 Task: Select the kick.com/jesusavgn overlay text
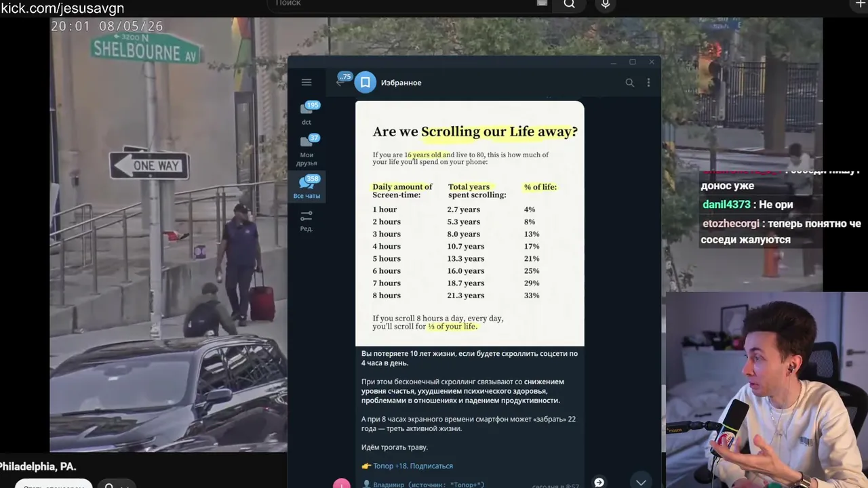62,8
